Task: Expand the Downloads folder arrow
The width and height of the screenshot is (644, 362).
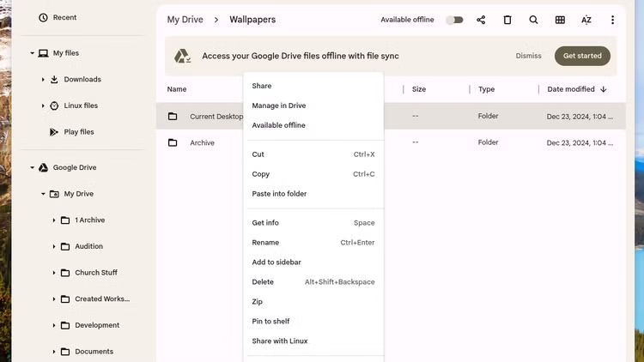Action: click(x=43, y=80)
